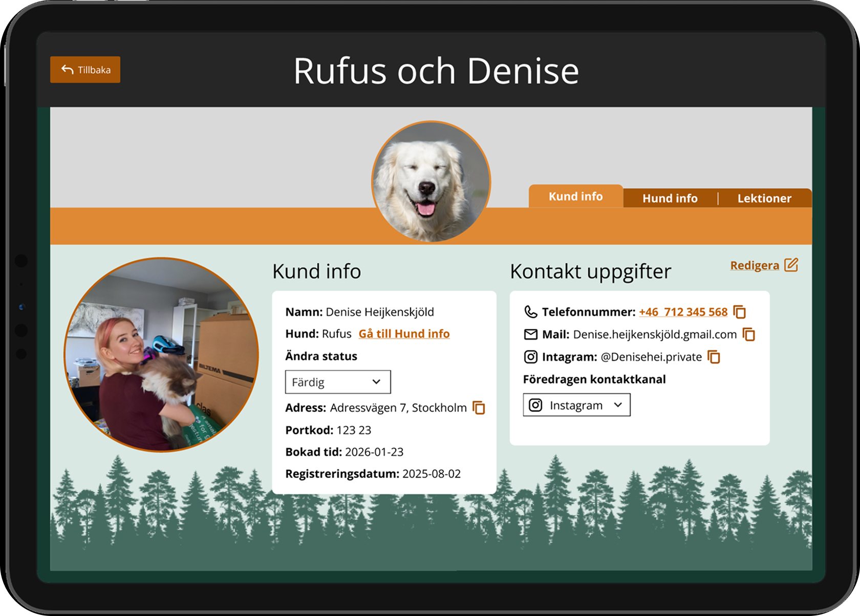Follow the Gå till Hund info link
This screenshot has height=616, width=860.
point(404,334)
